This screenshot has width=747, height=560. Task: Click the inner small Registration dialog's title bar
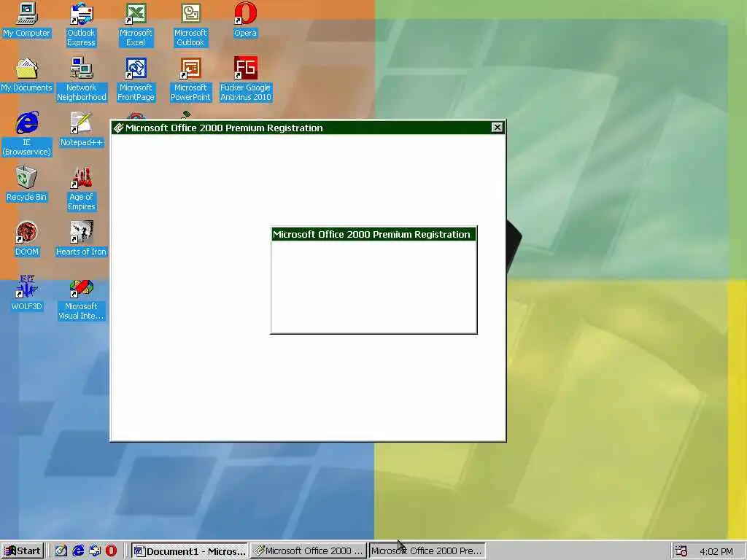(373, 234)
